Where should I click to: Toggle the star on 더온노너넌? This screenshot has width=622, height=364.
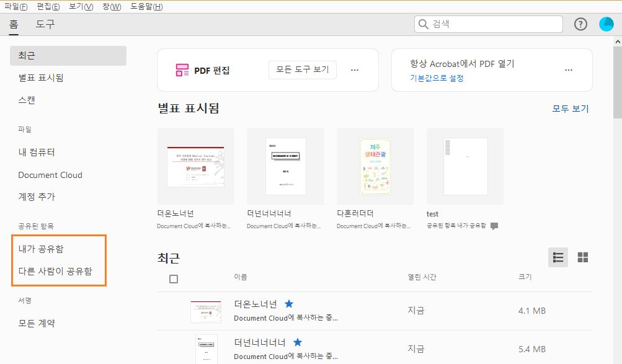click(x=288, y=304)
